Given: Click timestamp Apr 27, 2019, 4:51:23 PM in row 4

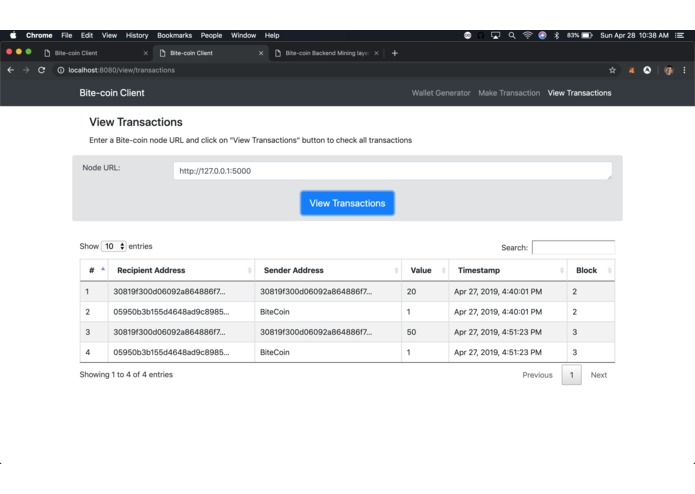Looking at the screenshot, I should tap(498, 352).
